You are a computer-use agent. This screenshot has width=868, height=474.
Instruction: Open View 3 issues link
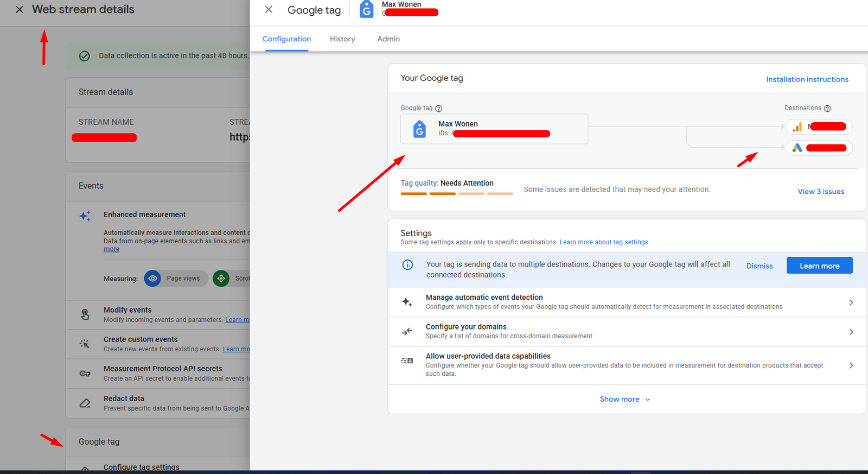coord(821,192)
